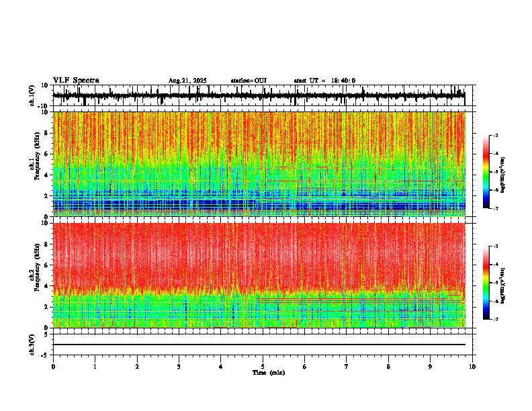Click the ch.3 flat voltage trace
Viewport: 532px width, 411px height.
259,345
